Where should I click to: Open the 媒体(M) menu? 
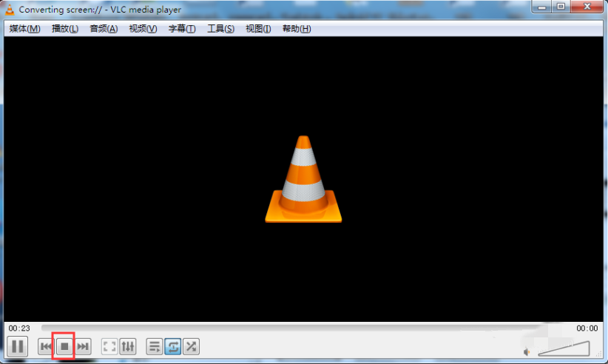(x=25, y=29)
